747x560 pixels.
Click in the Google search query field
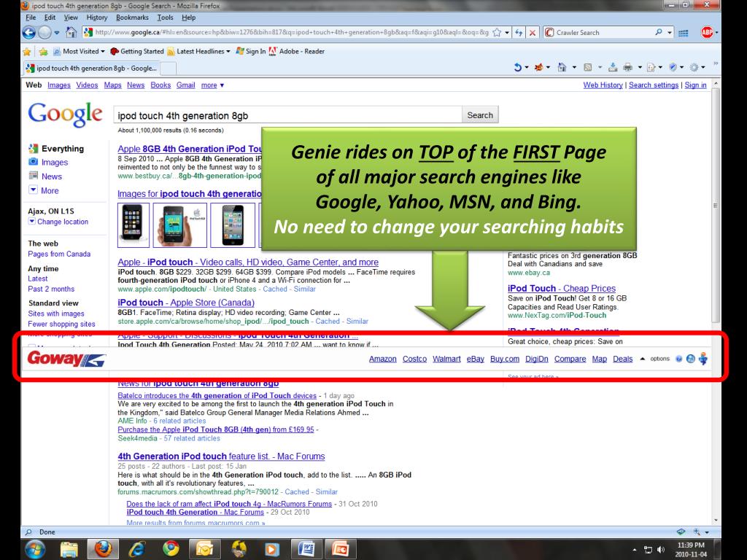(x=287, y=115)
